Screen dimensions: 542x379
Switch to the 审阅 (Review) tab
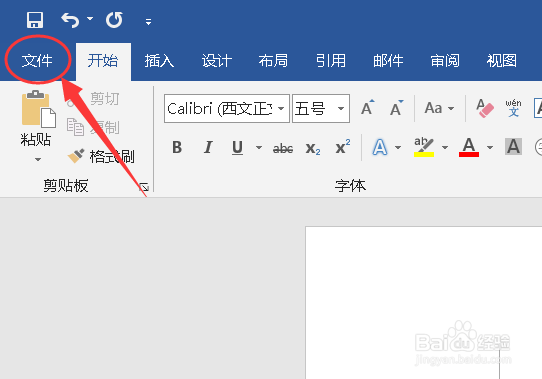pyautogui.click(x=445, y=61)
